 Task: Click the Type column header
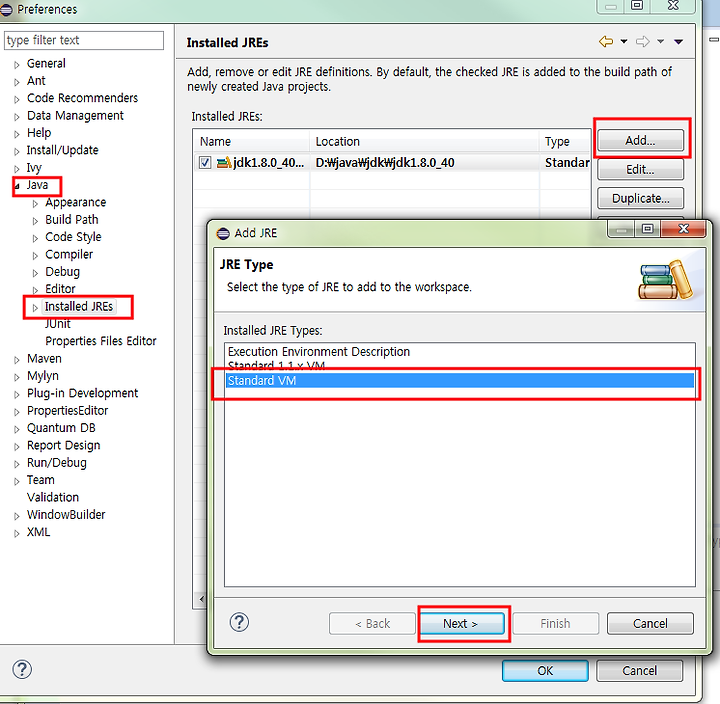[565, 141]
